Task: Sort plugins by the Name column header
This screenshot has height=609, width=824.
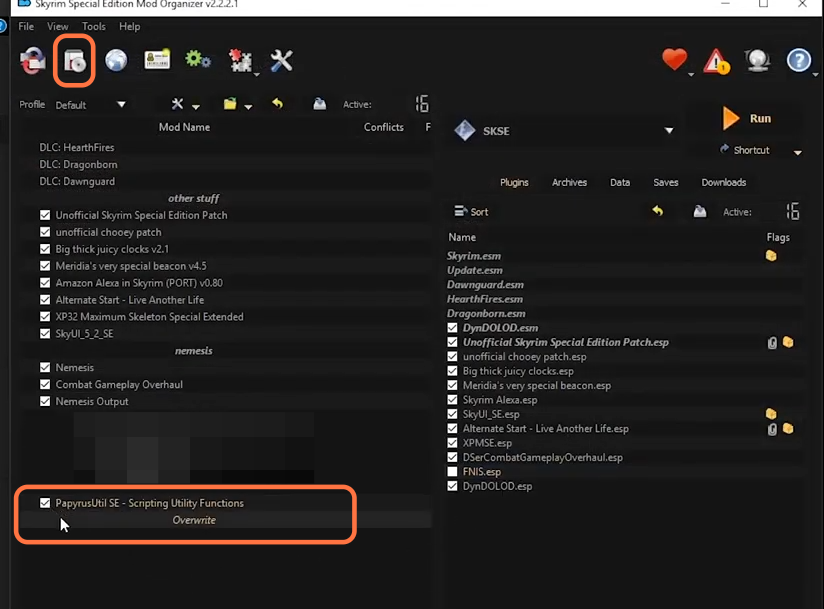Action: (462, 238)
